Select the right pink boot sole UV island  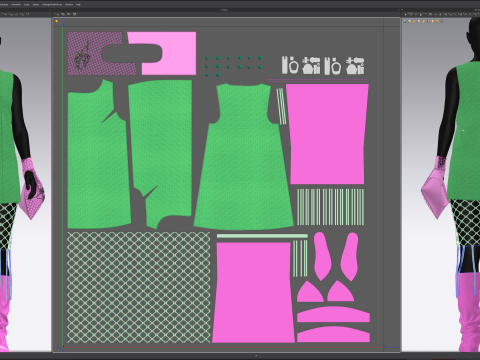click(x=349, y=256)
